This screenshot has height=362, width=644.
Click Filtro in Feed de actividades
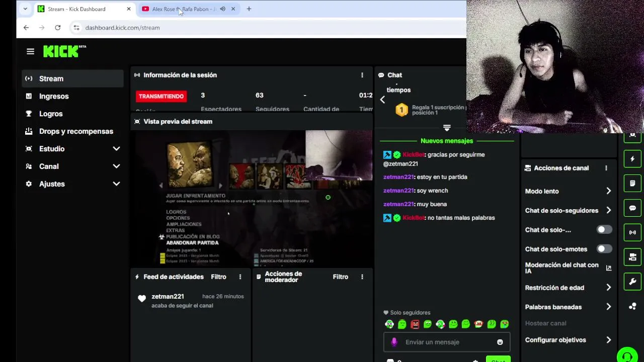(218, 277)
